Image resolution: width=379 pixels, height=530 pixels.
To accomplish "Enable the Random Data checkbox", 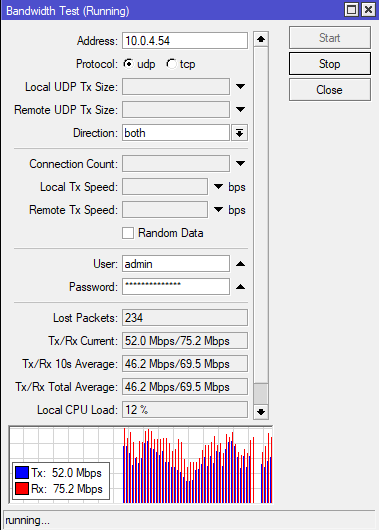I will point(128,233).
